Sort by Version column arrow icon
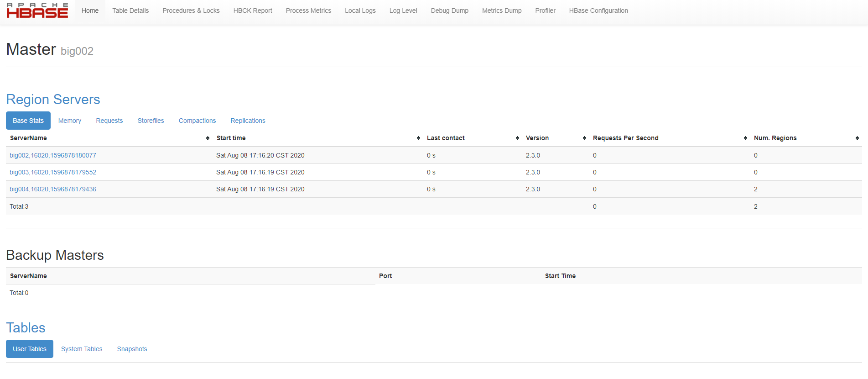Image resolution: width=868 pixels, height=379 pixels. pyautogui.click(x=584, y=138)
